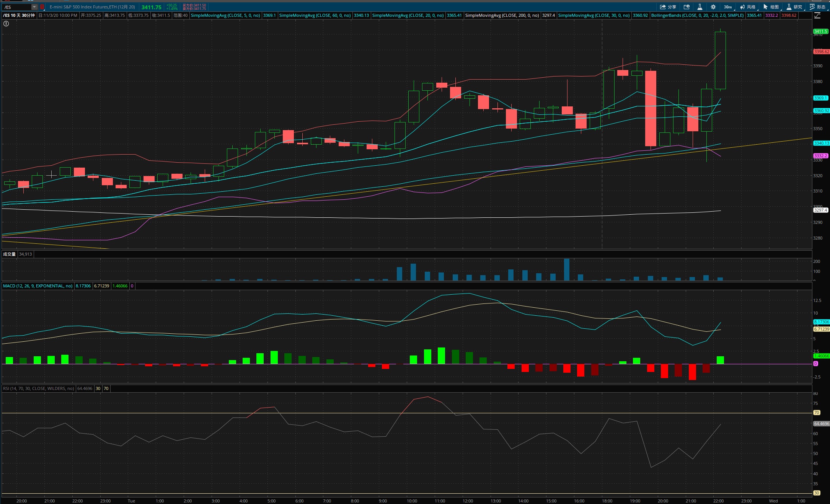Screen dimensions: 830x504
Task: Open chart settings gear icon
Action: [713, 7]
